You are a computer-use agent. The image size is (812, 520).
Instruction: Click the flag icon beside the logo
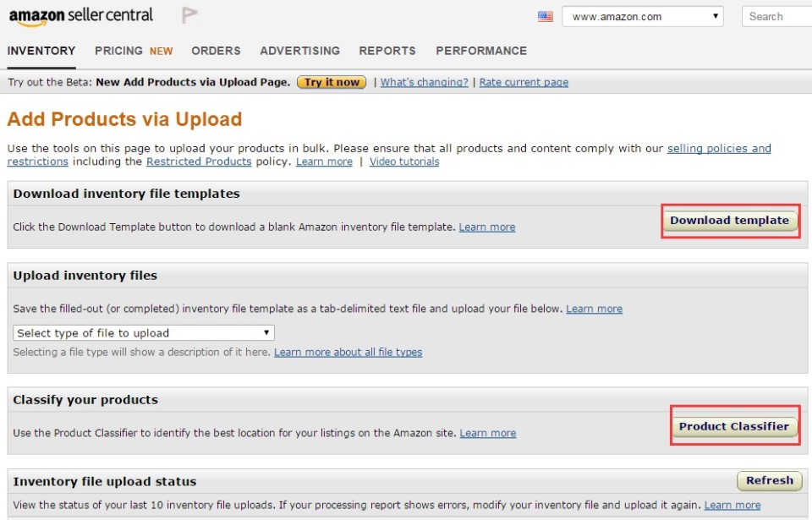pyautogui.click(x=189, y=15)
